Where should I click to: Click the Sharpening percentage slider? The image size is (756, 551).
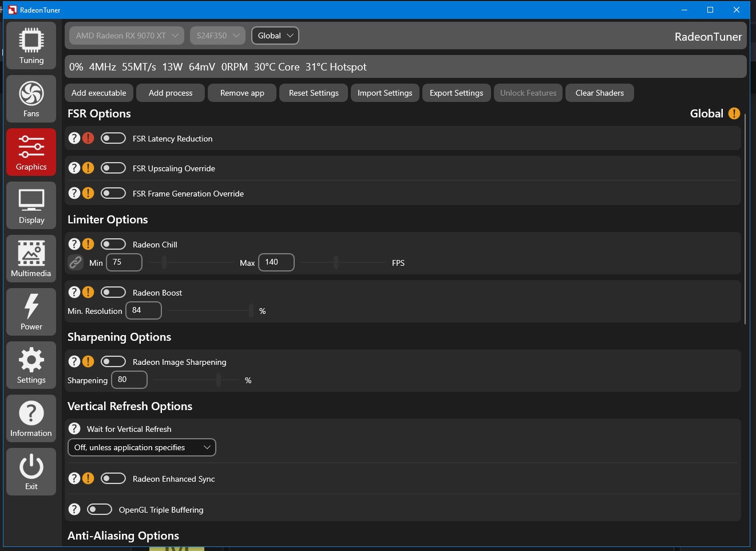[x=196, y=380]
